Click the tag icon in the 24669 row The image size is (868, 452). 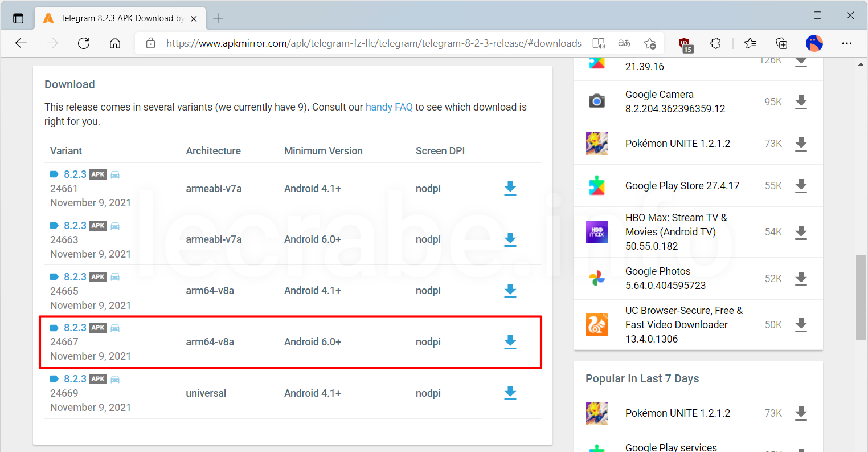point(55,379)
